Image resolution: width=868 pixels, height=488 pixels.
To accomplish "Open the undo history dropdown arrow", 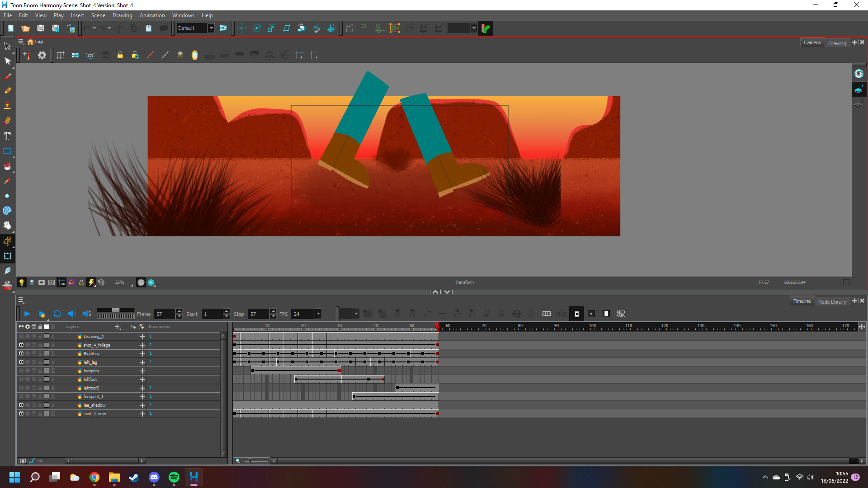I will point(94,28).
